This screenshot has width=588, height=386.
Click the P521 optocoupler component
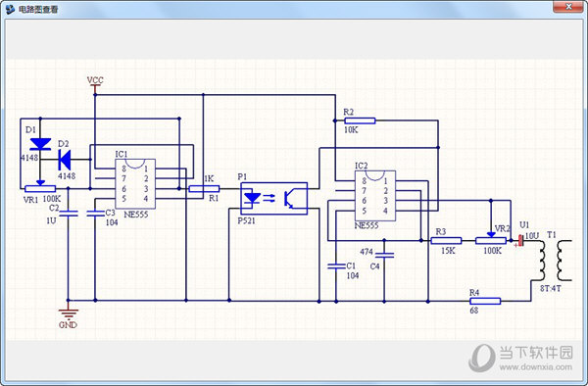[274, 198]
